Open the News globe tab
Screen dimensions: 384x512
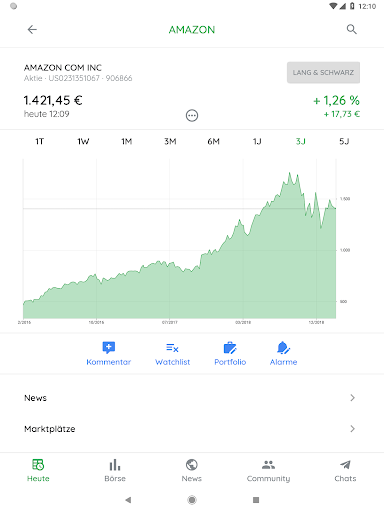click(x=192, y=470)
